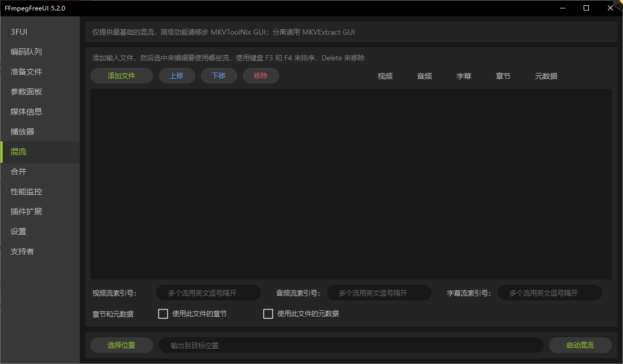Click 选择位置 to choose output location
Viewport: 623px width, 364px height.
click(121, 345)
